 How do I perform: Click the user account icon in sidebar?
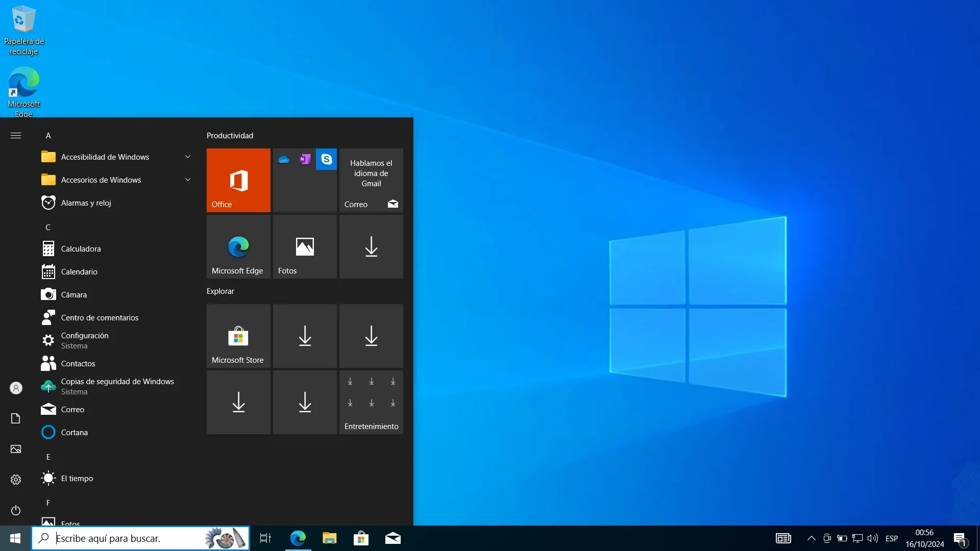(16, 388)
